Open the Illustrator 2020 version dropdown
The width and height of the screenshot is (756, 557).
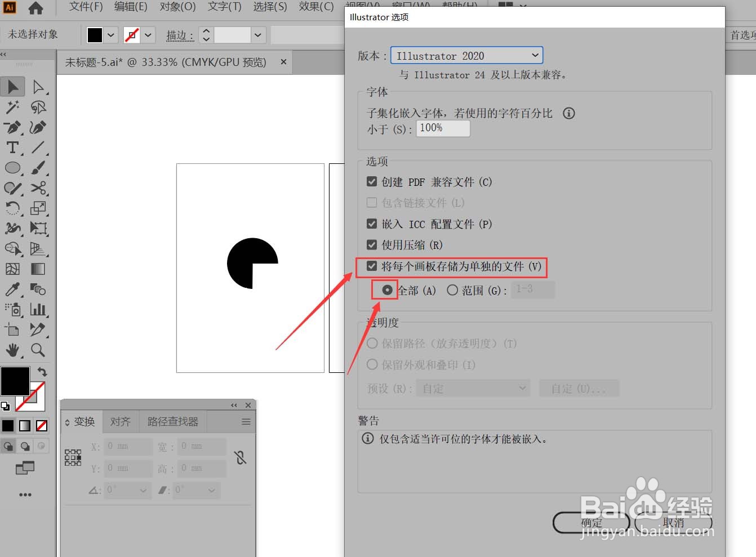pos(466,55)
